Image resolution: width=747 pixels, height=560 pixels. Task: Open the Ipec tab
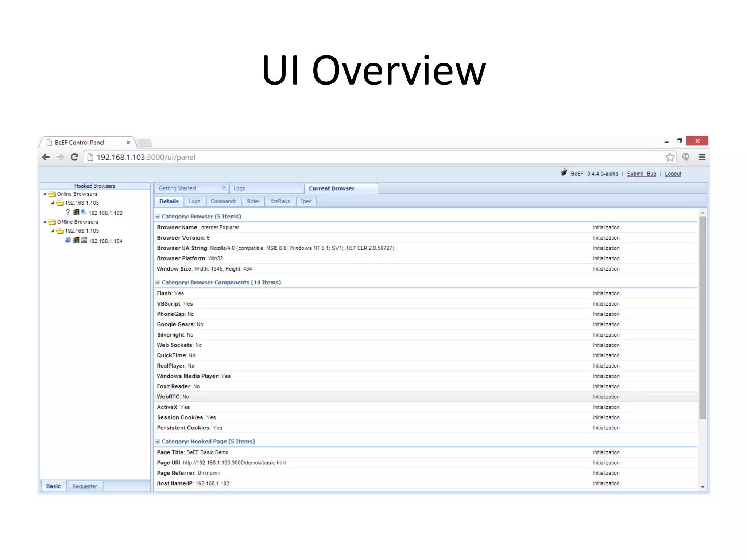coord(306,201)
